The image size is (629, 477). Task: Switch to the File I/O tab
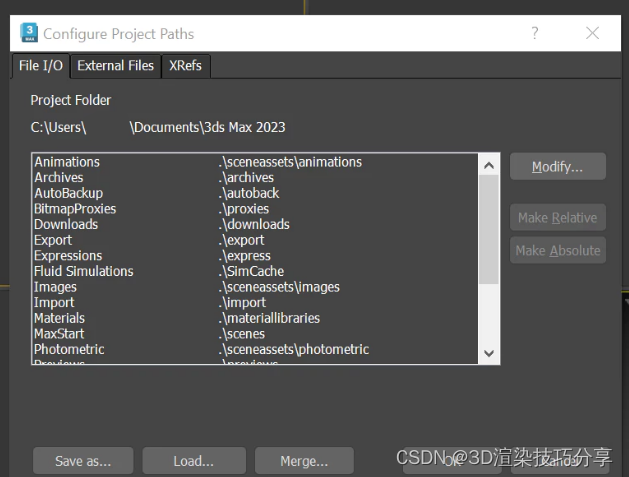pos(41,65)
